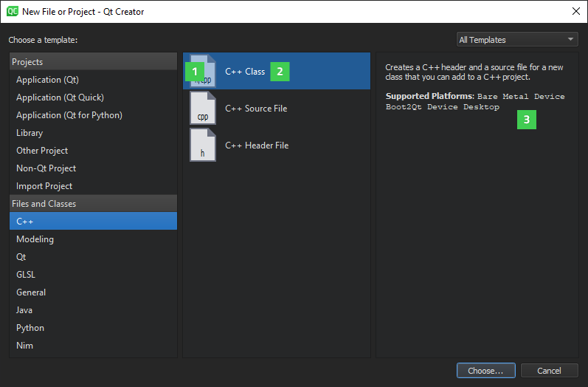588x387 pixels.
Task: Open the All Templates dropdown
Action: (x=517, y=40)
